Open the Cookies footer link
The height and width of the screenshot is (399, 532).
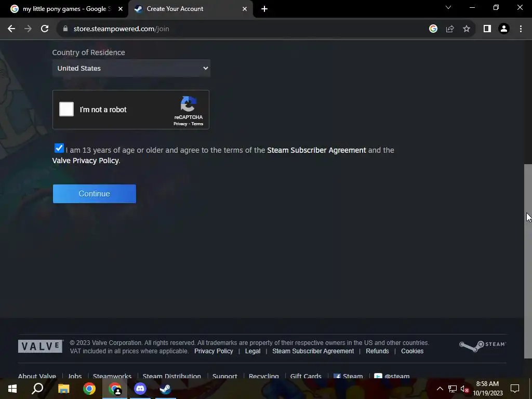(412, 351)
